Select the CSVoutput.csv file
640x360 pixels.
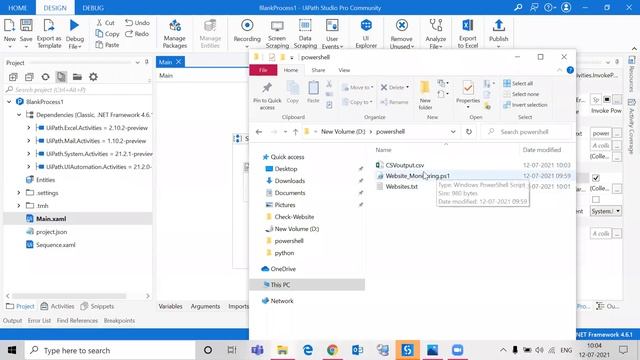(404, 165)
